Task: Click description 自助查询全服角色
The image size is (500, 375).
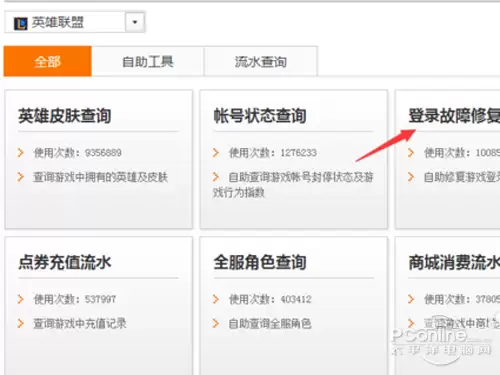Action: tap(270, 323)
